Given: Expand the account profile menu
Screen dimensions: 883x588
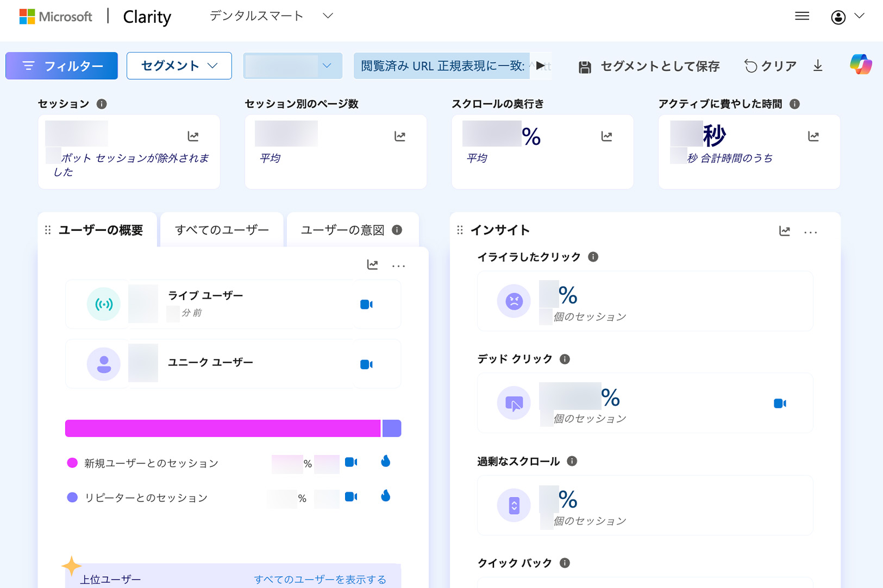Looking at the screenshot, I should pos(847,17).
